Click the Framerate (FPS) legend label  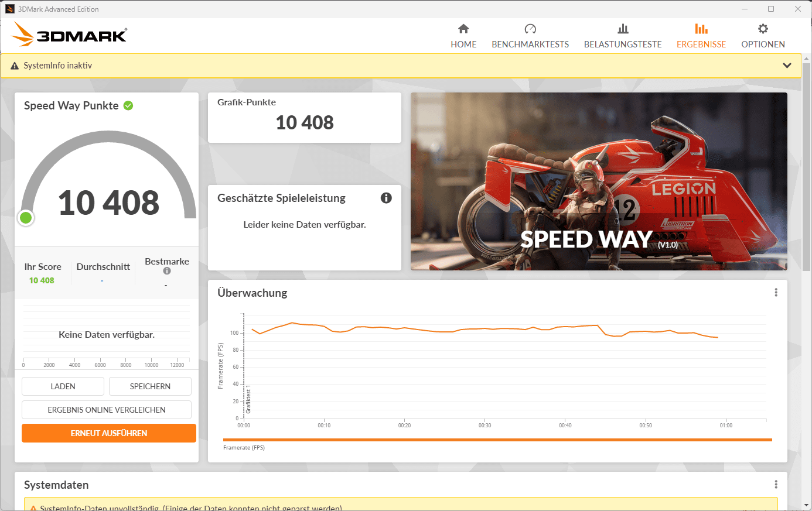pyautogui.click(x=244, y=448)
